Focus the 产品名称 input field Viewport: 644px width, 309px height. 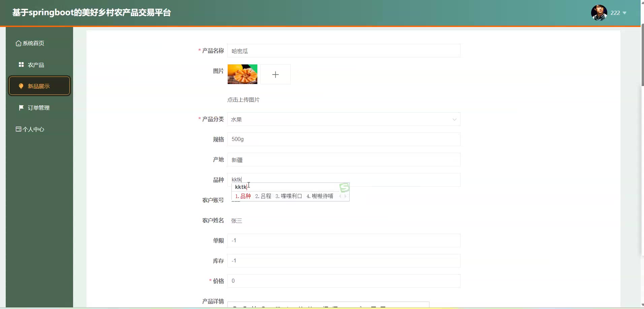pyautogui.click(x=344, y=51)
